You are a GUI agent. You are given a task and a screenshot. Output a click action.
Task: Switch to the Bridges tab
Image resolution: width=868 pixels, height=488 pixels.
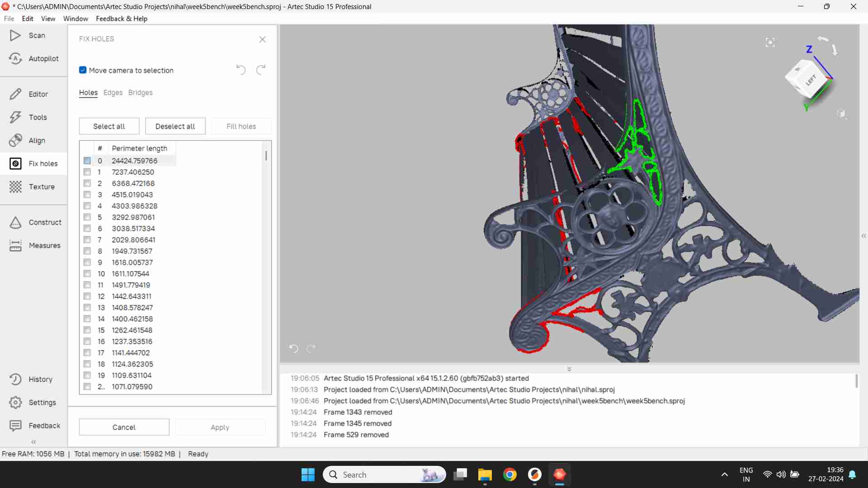coord(140,93)
